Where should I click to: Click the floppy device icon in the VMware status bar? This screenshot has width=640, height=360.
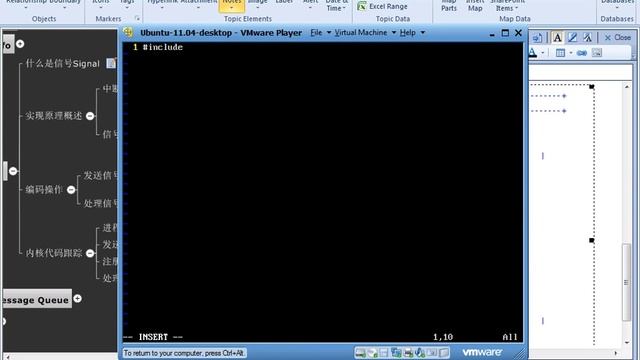click(x=384, y=353)
